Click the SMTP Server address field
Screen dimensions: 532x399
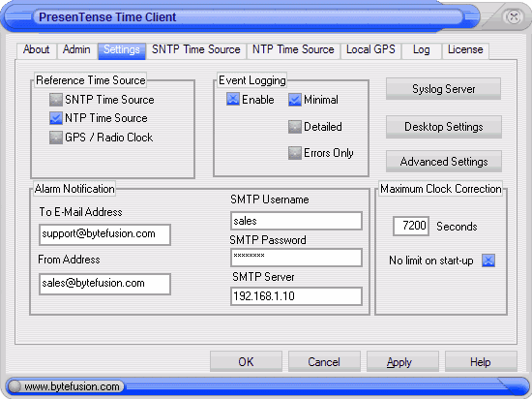click(296, 296)
